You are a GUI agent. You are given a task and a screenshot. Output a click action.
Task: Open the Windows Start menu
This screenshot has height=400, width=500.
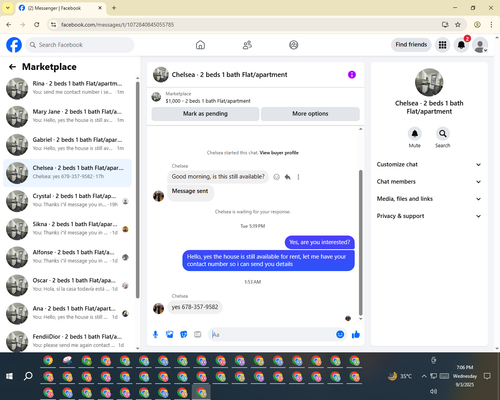point(9,376)
